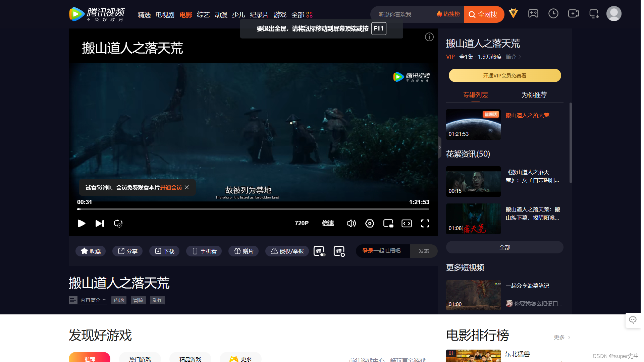Click the 赠片 gift movie button
The width and height of the screenshot is (644, 362).
pos(244,251)
